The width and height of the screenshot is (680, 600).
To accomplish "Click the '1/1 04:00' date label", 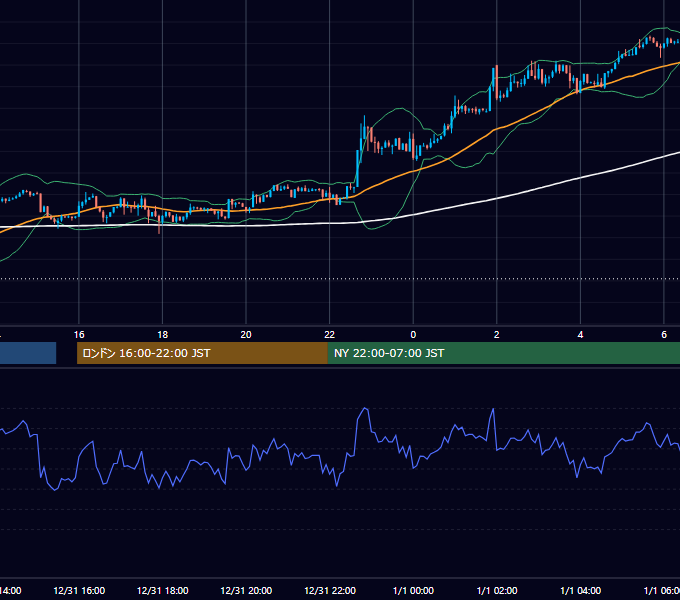I will pyautogui.click(x=581, y=590).
